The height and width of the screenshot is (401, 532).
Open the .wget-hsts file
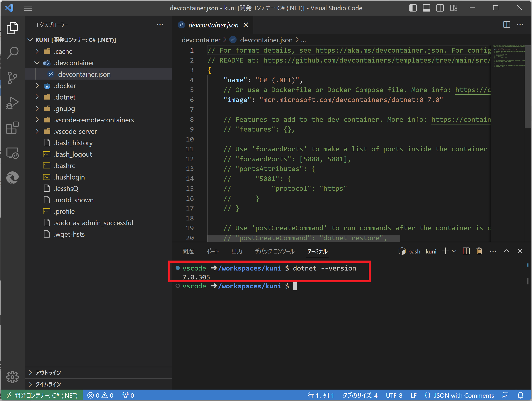tap(99, 234)
